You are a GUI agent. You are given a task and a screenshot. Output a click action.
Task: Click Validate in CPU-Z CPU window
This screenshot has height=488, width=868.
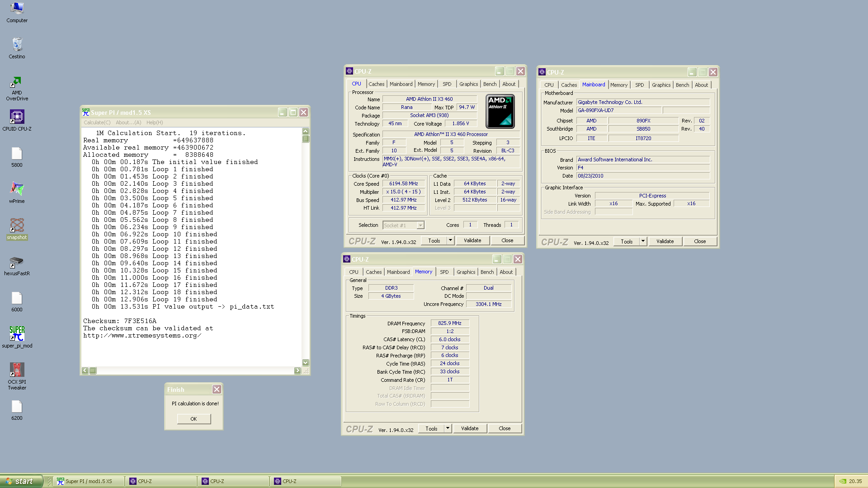[472, 240]
